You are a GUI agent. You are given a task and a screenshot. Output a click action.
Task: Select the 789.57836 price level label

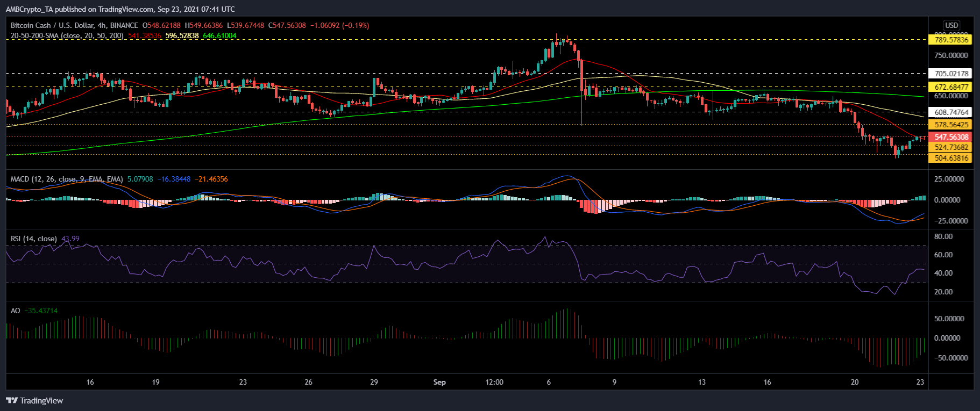click(950, 40)
